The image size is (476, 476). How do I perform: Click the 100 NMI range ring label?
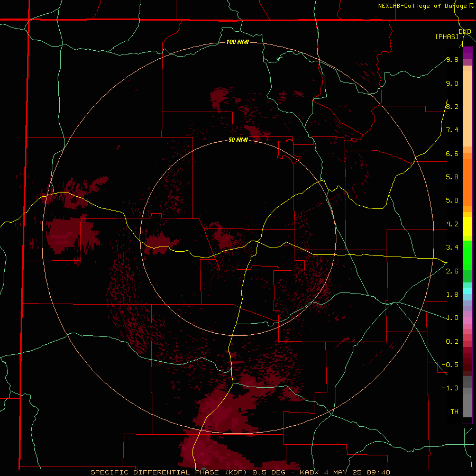click(237, 42)
